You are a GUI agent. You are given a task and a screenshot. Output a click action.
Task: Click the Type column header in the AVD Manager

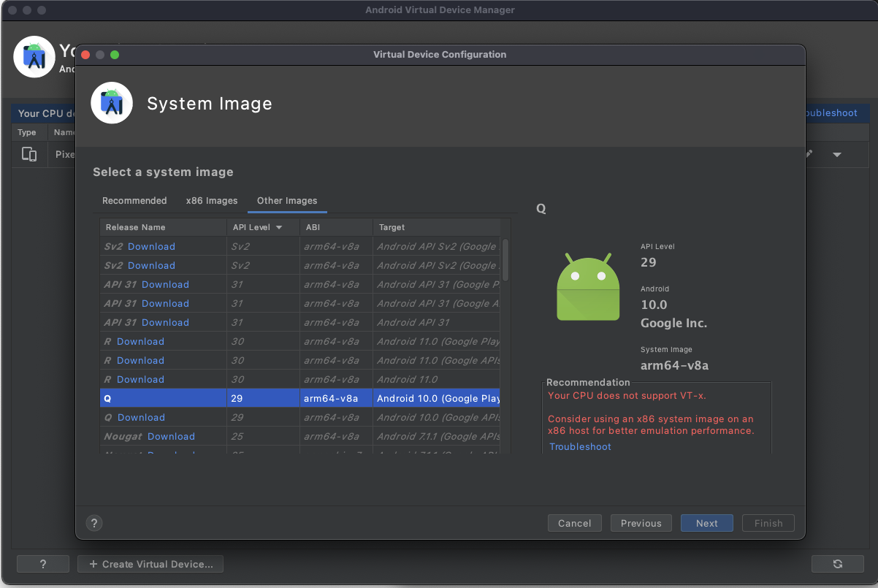click(27, 132)
